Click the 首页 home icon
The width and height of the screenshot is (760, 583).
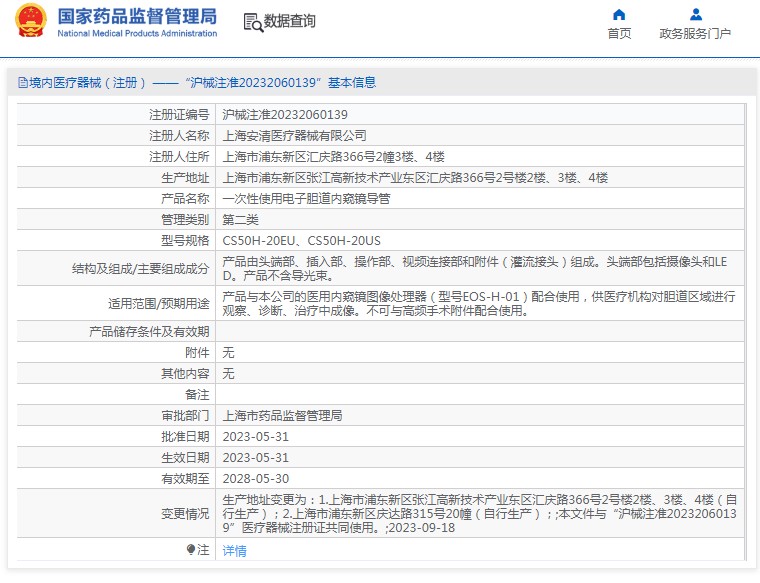click(619, 15)
